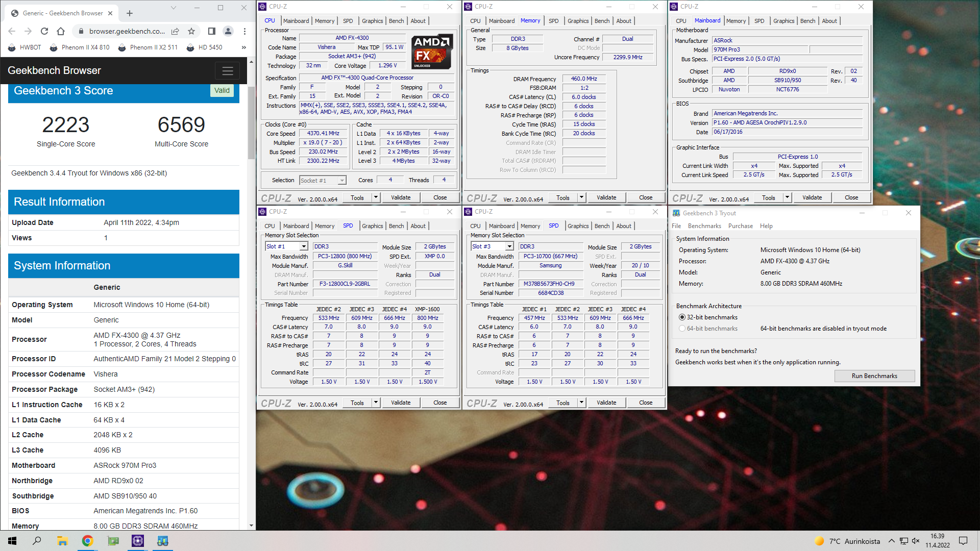The image size is (980, 551).
Task: Expand Tools dropdown arrow in Memory tab window
Action: [x=581, y=197]
